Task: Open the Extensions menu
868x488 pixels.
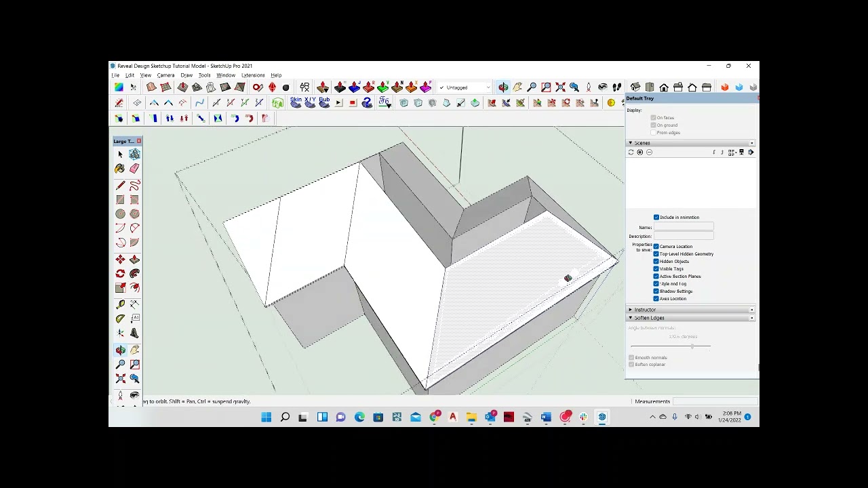Action: click(253, 75)
